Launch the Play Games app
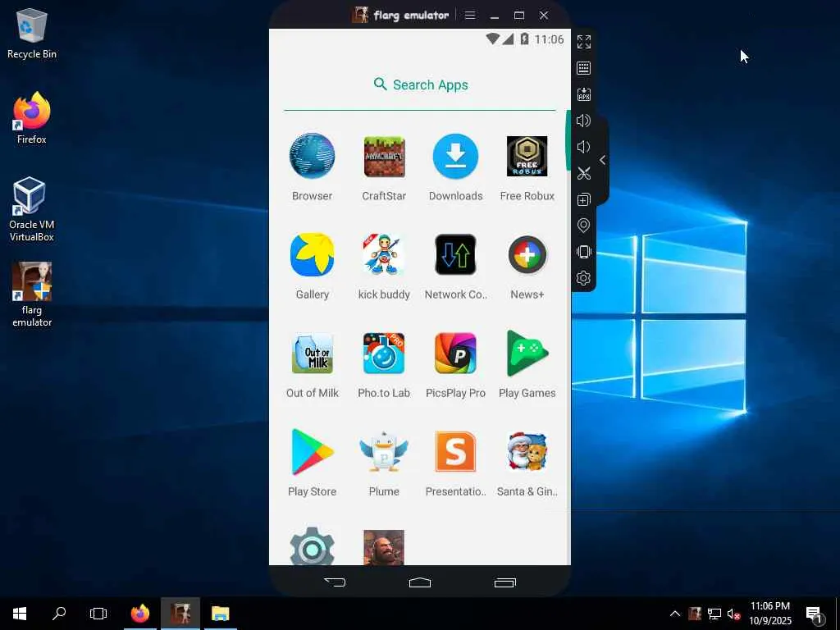840x630 pixels. coord(527,353)
